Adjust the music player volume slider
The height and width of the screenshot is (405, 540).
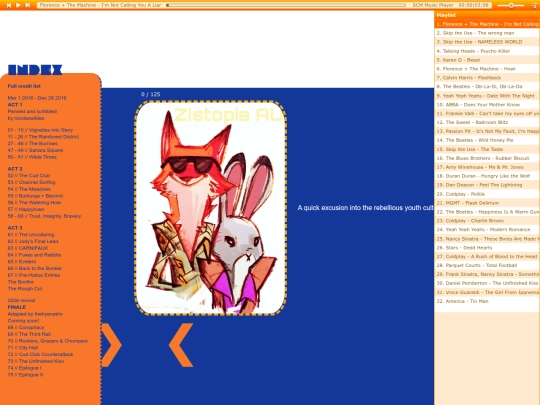(x=510, y=5)
